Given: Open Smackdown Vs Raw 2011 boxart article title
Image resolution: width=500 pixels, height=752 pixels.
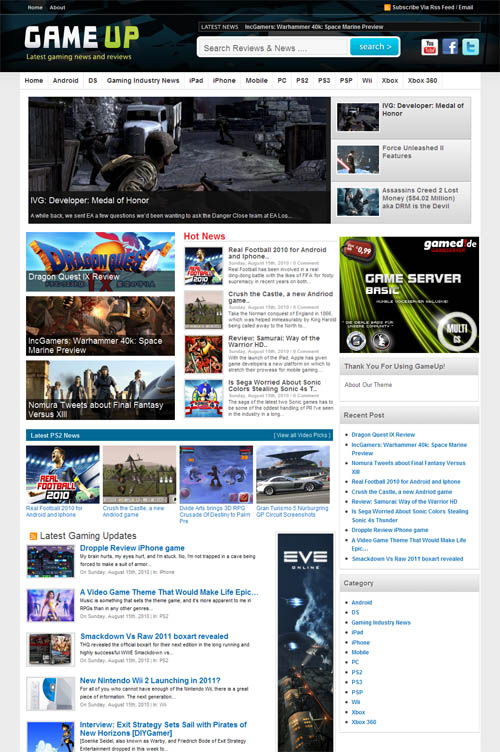Looking at the screenshot, I should 154,636.
